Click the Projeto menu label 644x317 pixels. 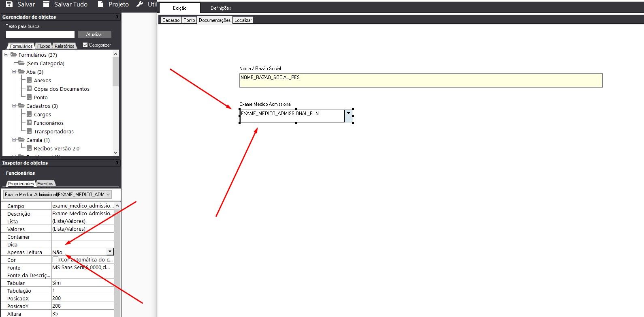(x=119, y=4)
